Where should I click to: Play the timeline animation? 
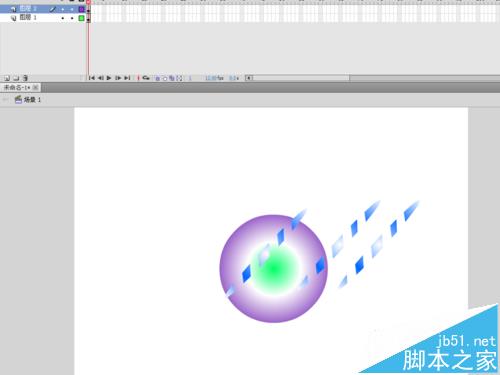109,78
